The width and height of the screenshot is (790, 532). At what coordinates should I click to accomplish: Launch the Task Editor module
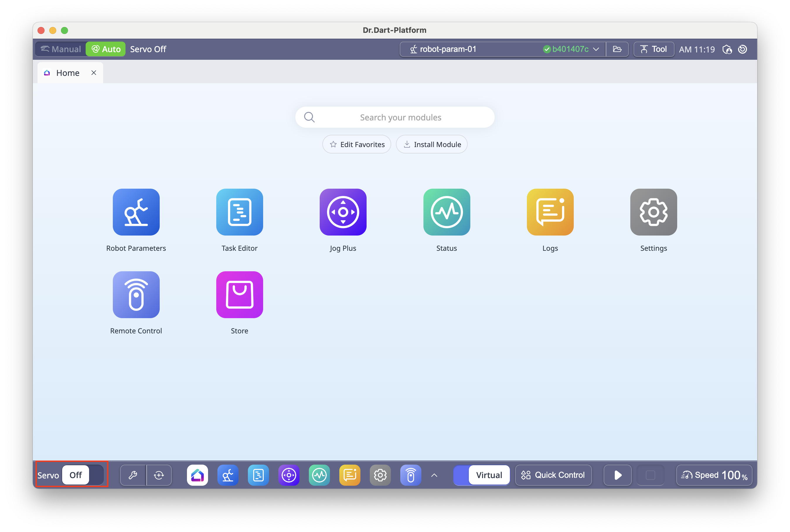pos(240,212)
